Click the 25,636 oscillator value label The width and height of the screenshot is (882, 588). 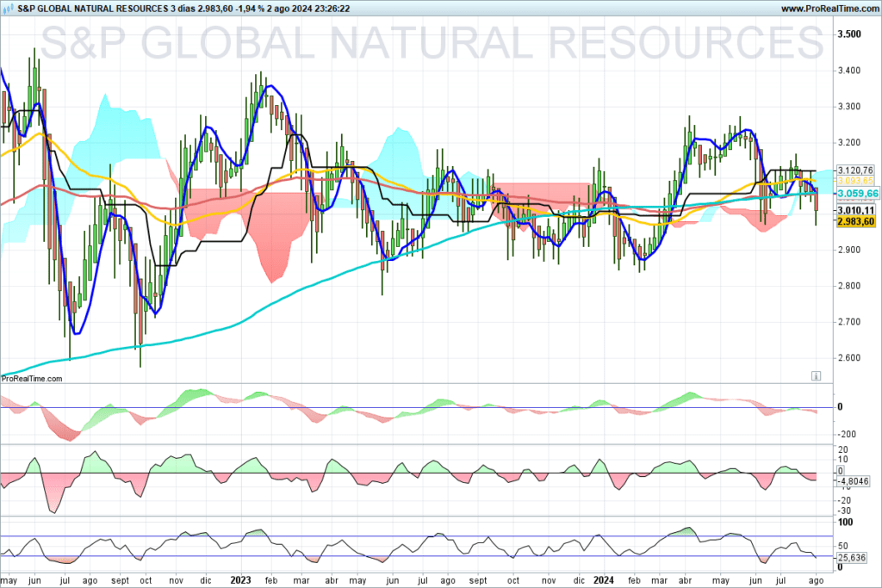point(852,558)
